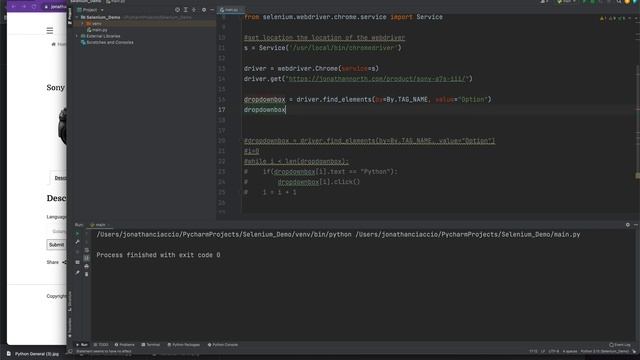
Task: Hide the Project panel with minus icon
Action: pos(212,10)
